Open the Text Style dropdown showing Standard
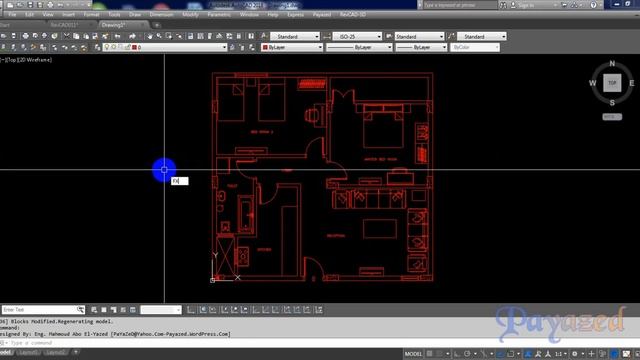The width and height of the screenshot is (640, 360). coord(295,36)
